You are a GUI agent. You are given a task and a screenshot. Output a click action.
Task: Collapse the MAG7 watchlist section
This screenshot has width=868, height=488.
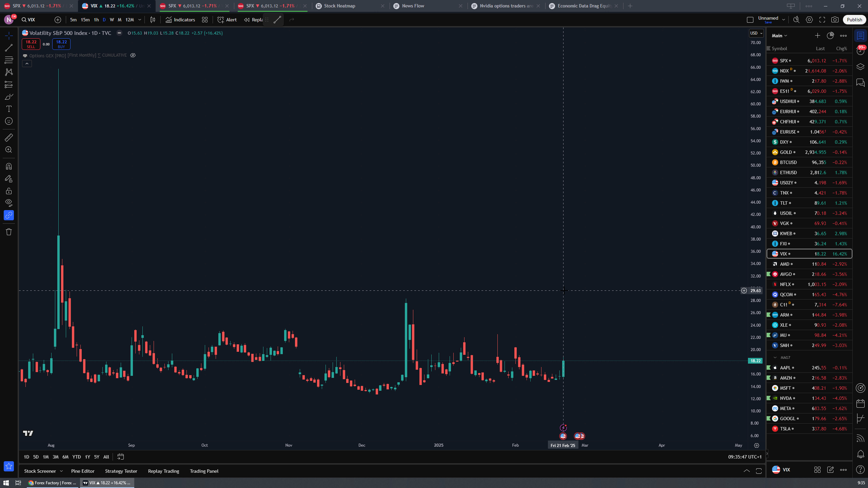tap(775, 358)
